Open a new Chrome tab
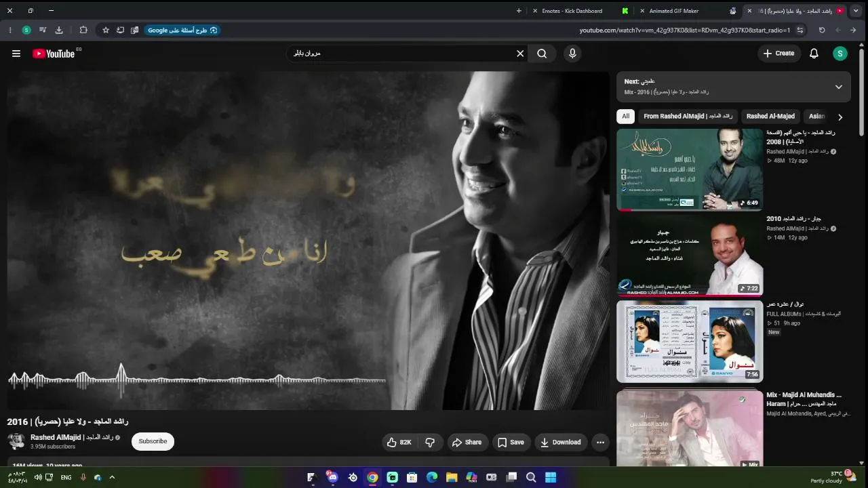This screenshot has height=488, width=868. click(519, 11)
